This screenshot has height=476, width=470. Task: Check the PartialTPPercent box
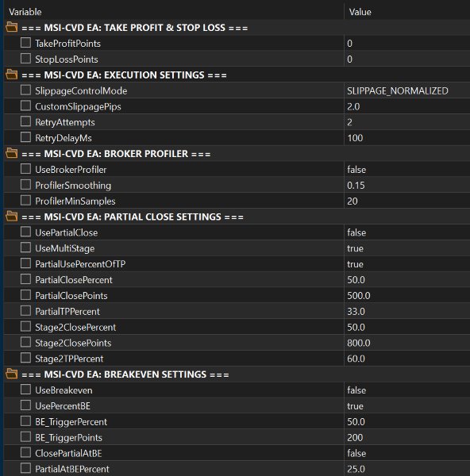pyautogui.click(x=25, y=311)
